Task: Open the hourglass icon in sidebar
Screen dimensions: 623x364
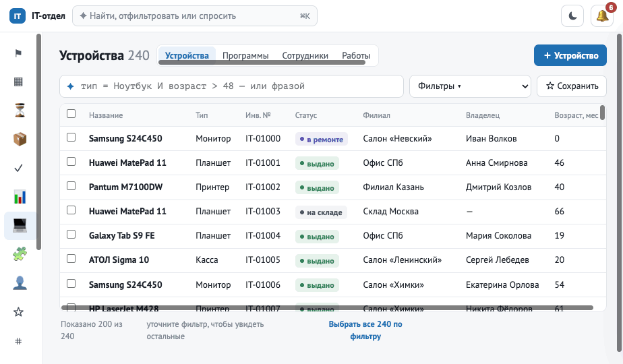Action: (20, 111)
